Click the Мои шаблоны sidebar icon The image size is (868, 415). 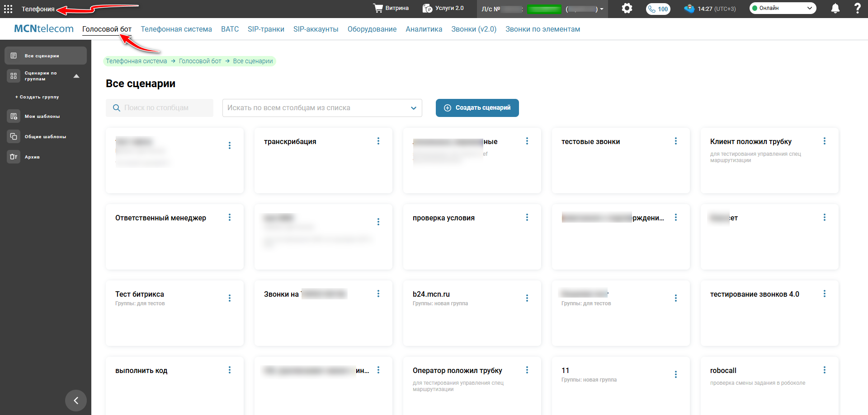click(x=14, y=116)
